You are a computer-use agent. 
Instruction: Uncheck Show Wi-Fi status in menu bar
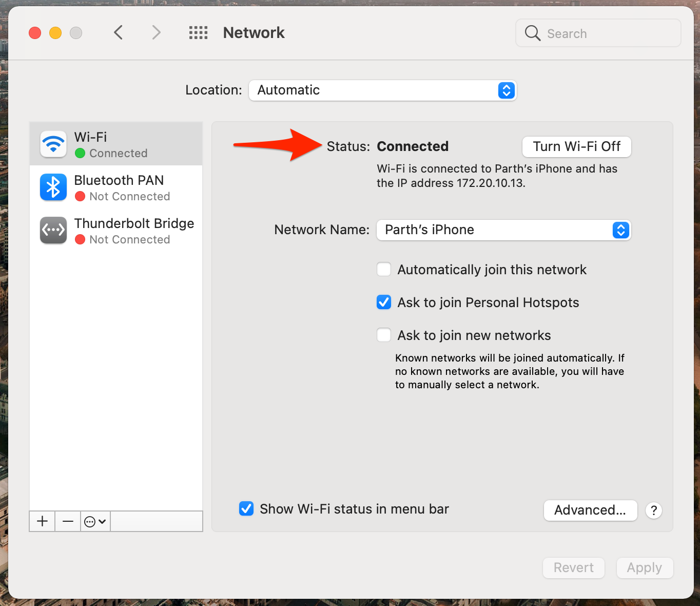(x=246, y=509)
